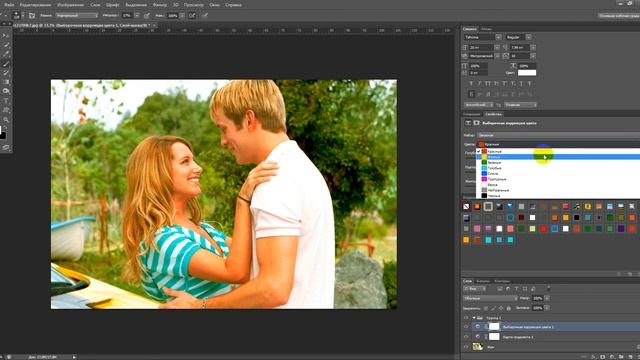Image resolution: width=640 pixels, height=360 pixels.
Task: Switch to the Абзац paragraph tab
Action: (x=486, y=29)
